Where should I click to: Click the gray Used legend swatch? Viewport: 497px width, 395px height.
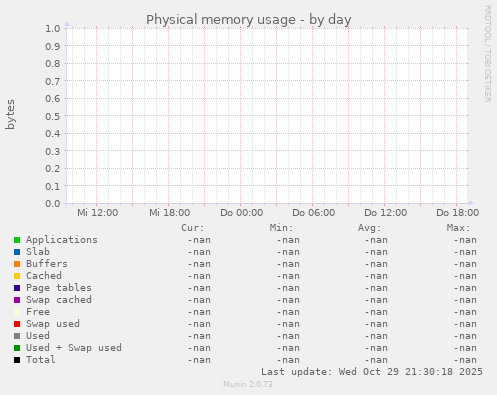(x=17, y=336)
